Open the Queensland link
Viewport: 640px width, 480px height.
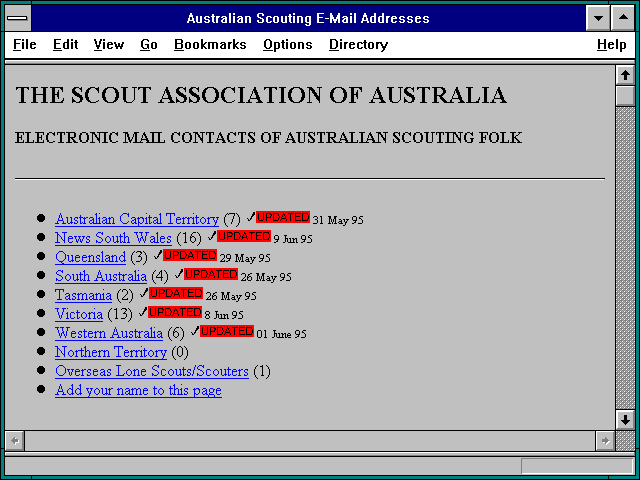[x=90, y=257]
